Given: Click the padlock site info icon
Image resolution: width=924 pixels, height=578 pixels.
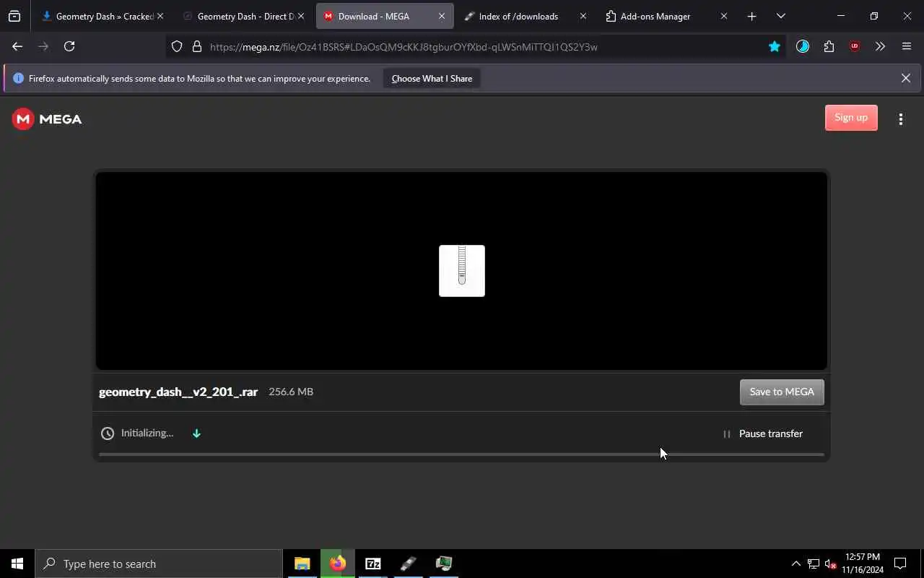Looking at the screenshot, I should tap(196, 47).
